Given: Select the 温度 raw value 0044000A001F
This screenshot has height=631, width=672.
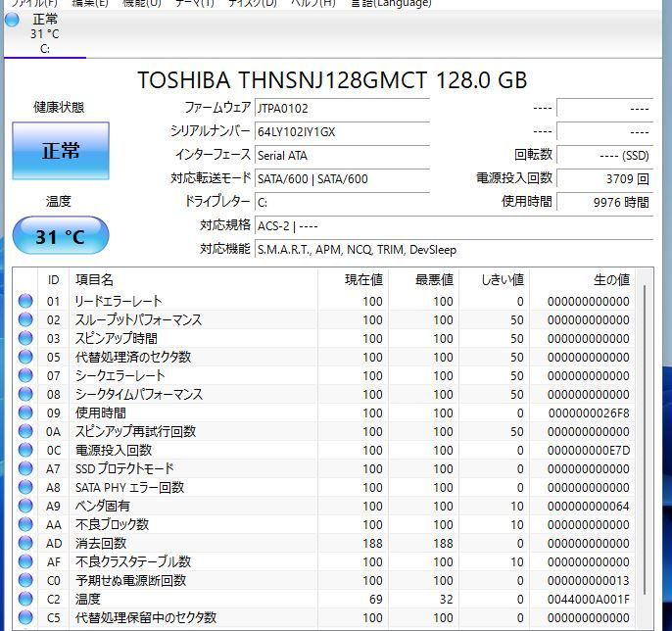Looking at the screenshot, I should tap(589, 600).
